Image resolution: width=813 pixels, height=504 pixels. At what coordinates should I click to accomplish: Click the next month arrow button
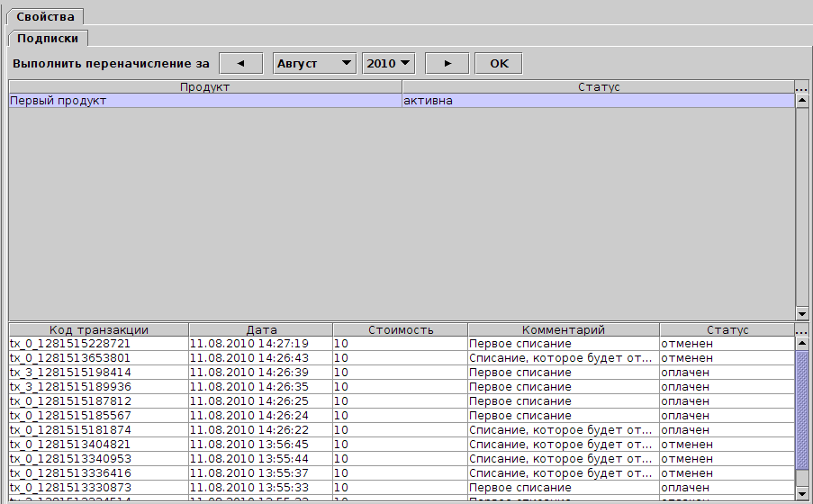[x=447, y=63]
